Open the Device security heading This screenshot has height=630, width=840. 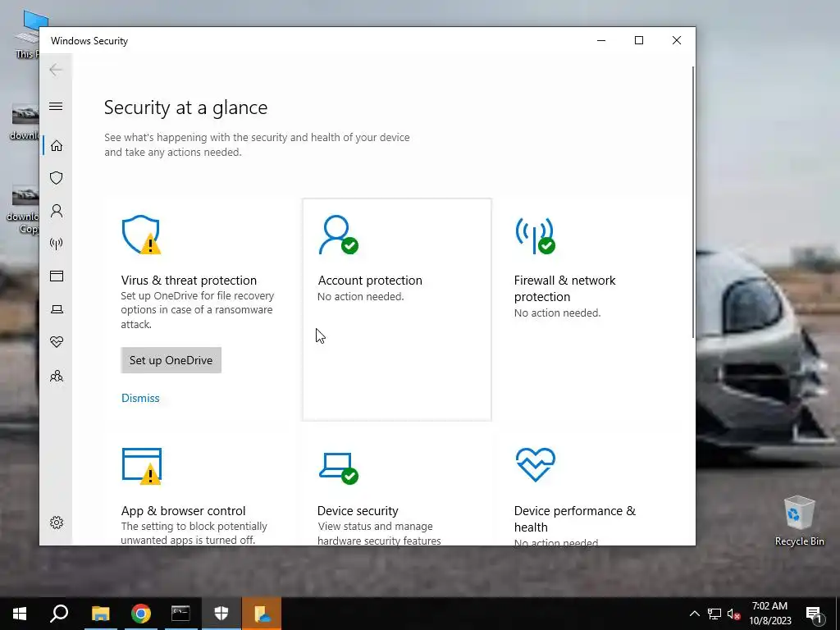point(358,510)
